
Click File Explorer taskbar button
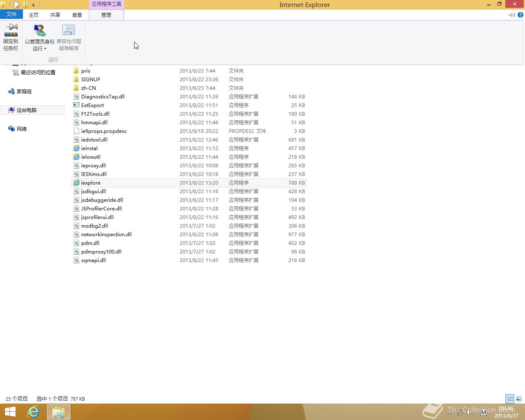[x=58, y=412]
